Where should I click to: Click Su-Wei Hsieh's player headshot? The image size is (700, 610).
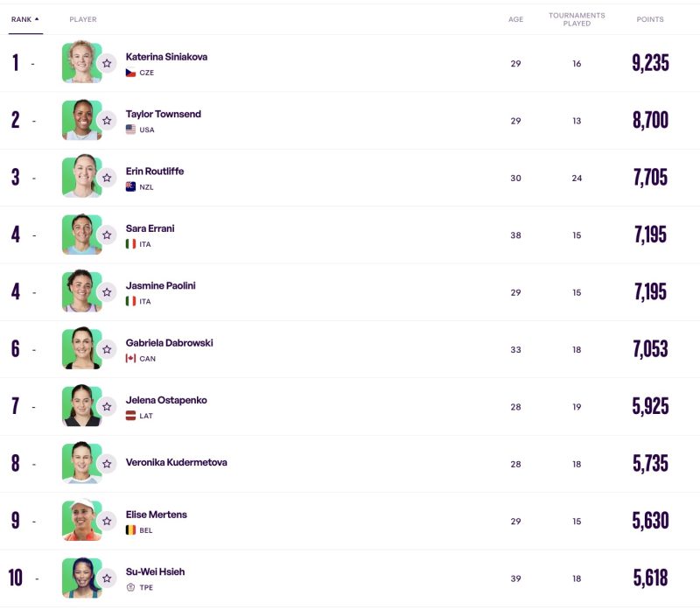(80, 578)
